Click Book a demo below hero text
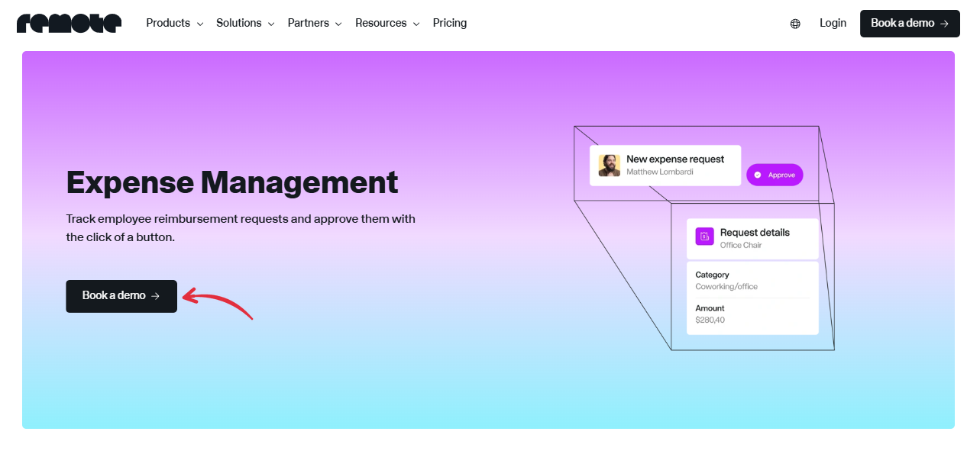This screenshot has width=980, height=454. (121, 296)
